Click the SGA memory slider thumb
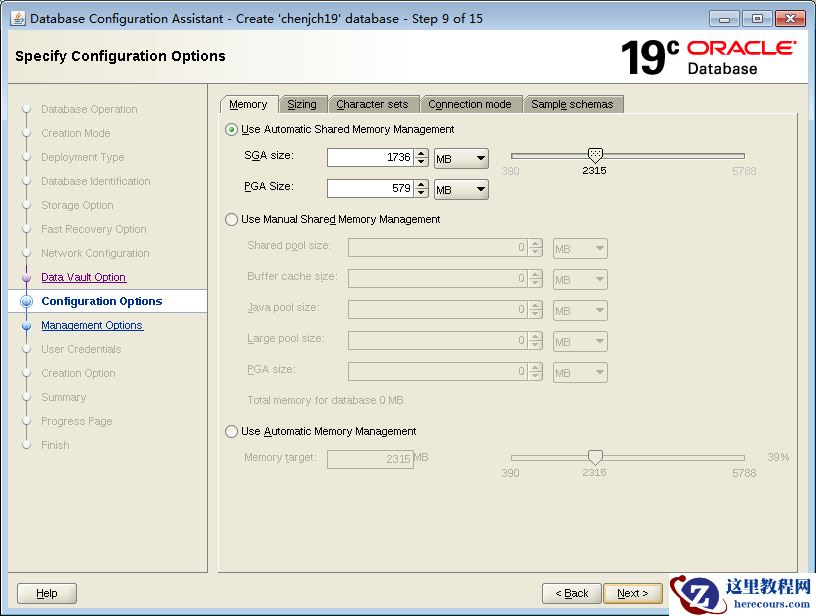This screenshot has width=816, height=616. coord(595,155)
